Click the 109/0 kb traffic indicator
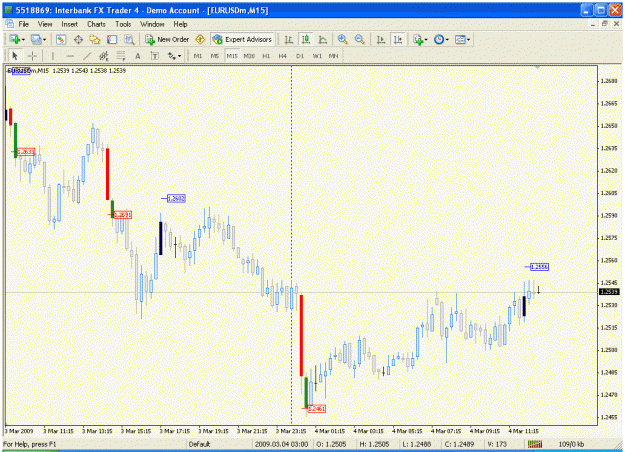The width and height of the screenshot is (625, 452). (x=571, y=444)
